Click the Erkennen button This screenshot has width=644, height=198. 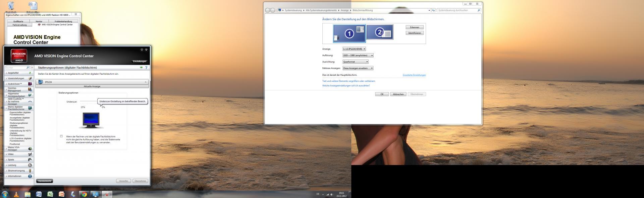[x=415, y=27]
